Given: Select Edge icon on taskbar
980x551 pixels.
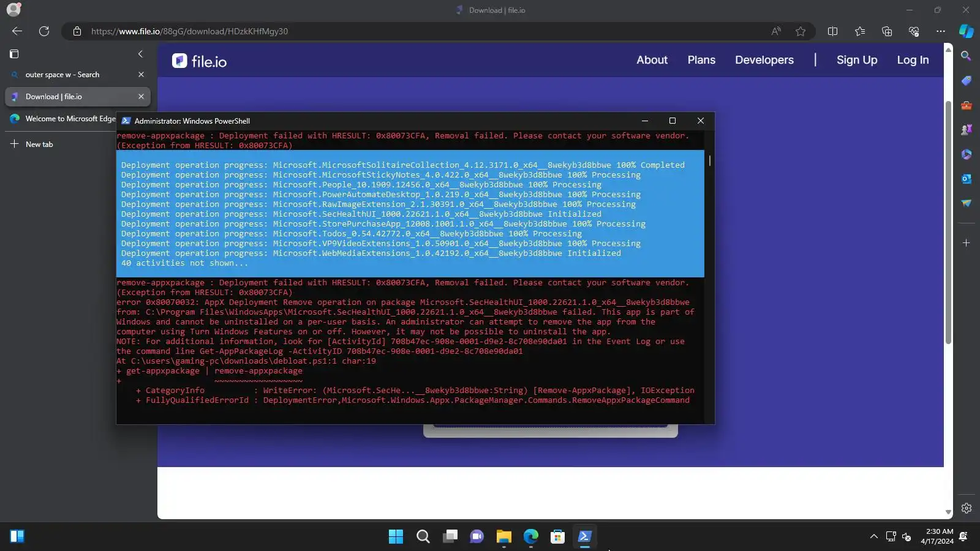Looking at the screenshot, I should pos(530,537).
